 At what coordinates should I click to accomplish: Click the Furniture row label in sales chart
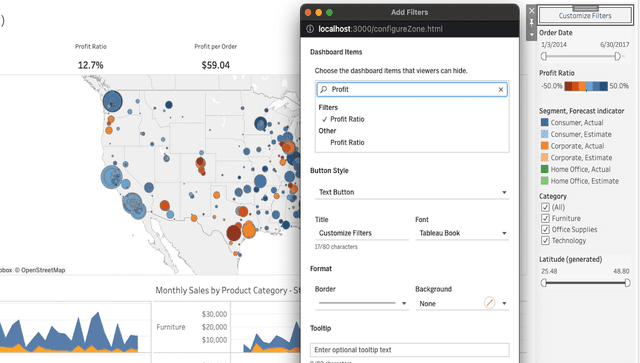click(171, 327)
